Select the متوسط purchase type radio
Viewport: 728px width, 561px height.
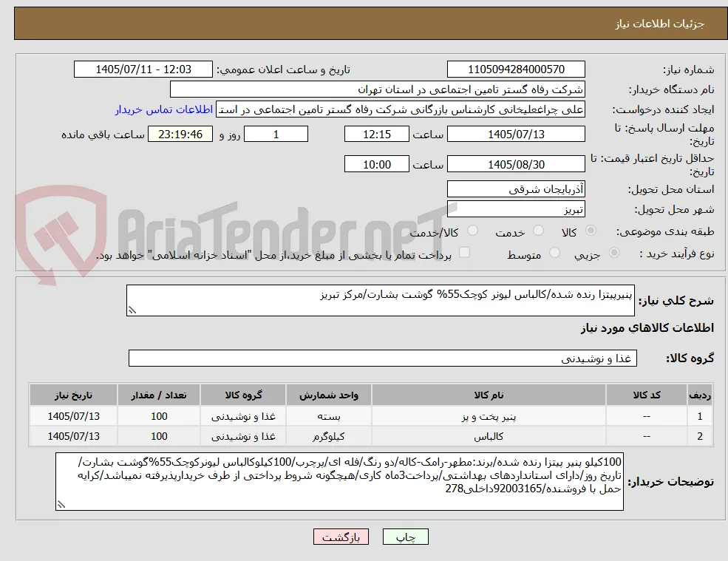(x=554, y=253)
